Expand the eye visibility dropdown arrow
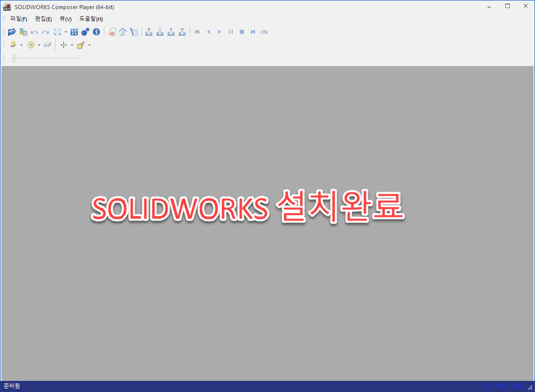535x392 pixels. click(39, 45)
